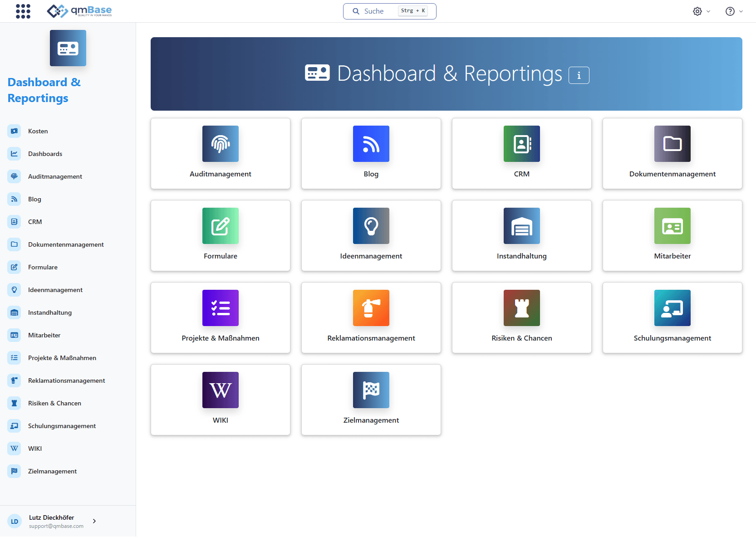Open the Risiken & Chancen chess rook tile icon
This screenshot has height=551, width=756.
coord(522,308)
